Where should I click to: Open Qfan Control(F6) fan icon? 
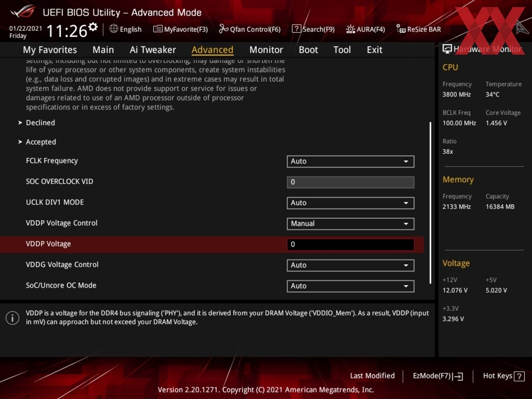(x=223, y=29)
